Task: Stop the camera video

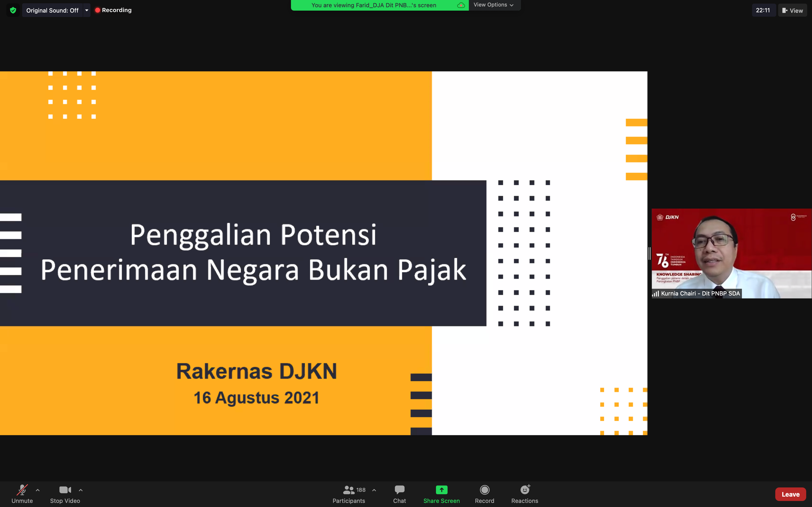Action: [x=65, y=493]
